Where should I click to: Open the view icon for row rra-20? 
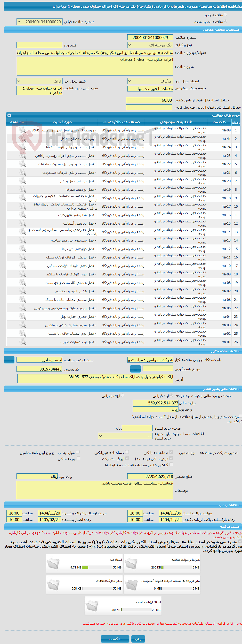22,181
